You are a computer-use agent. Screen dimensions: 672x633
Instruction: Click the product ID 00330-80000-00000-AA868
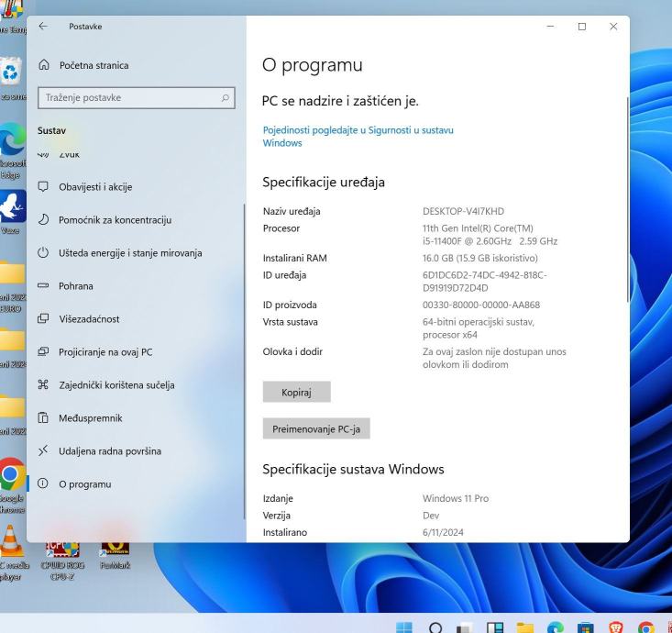(481, 305)
